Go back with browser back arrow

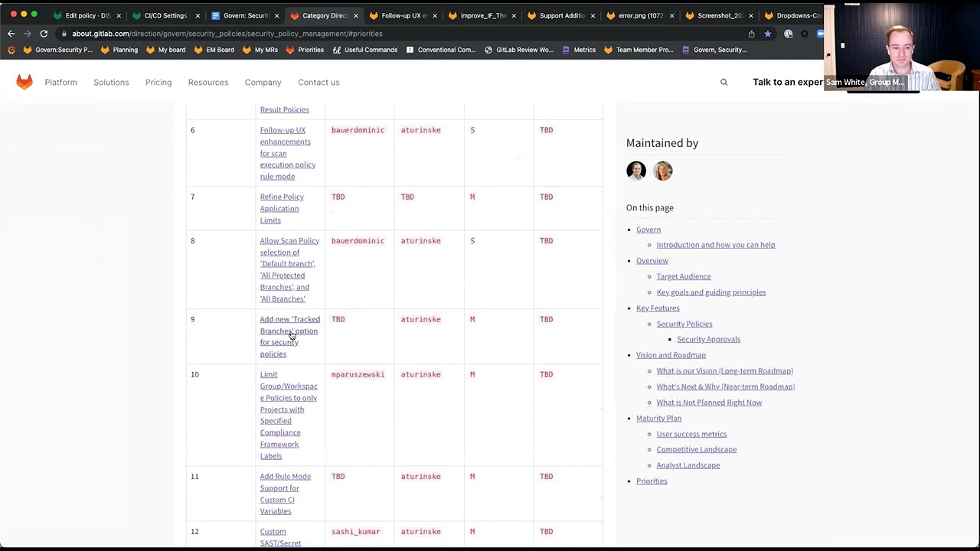11,34
